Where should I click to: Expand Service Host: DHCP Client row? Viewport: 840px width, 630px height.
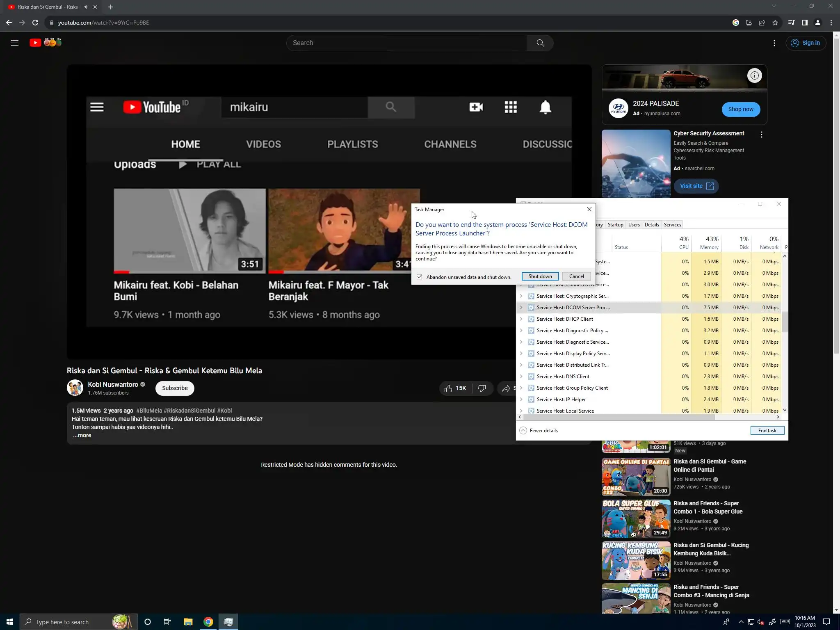[x=521, y=319]
